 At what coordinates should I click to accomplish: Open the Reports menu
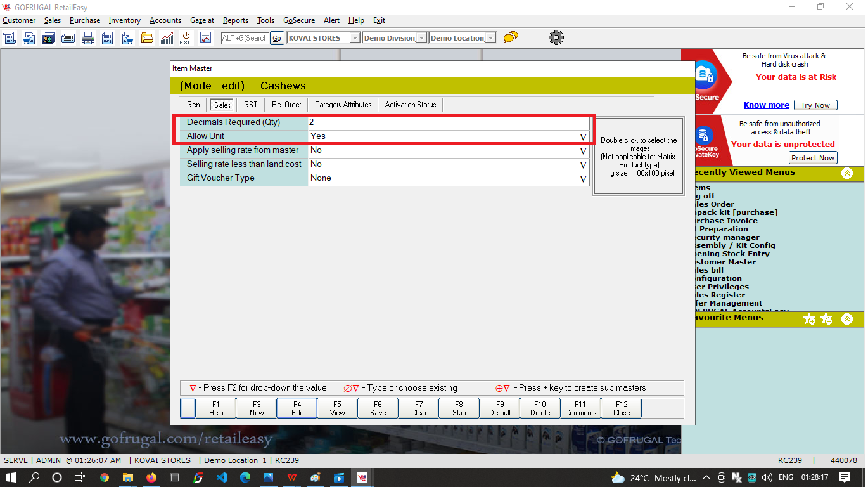pyautogui.click(x=235, y=20)
